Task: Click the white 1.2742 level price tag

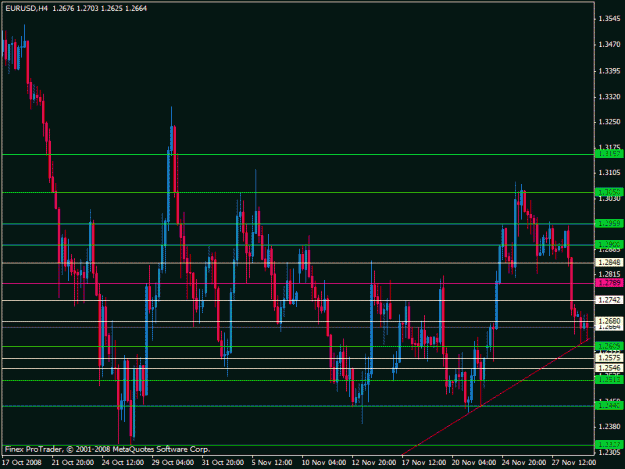Action: pos(609,300)
